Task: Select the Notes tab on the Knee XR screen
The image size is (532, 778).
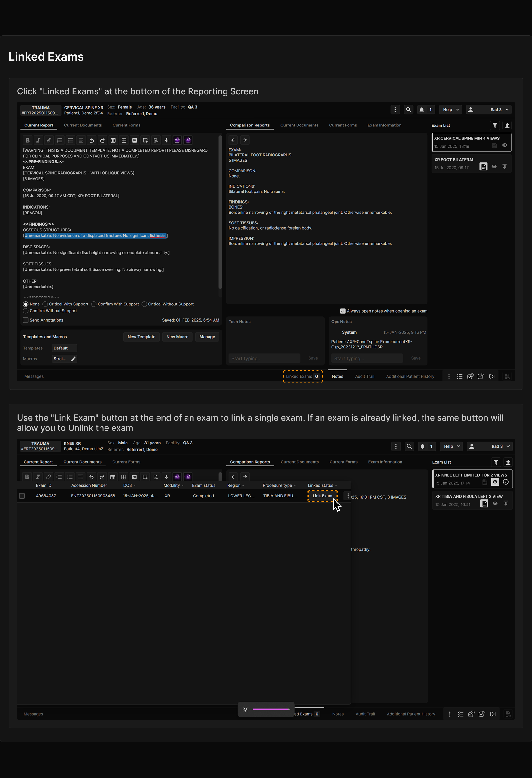Action: 338,714
